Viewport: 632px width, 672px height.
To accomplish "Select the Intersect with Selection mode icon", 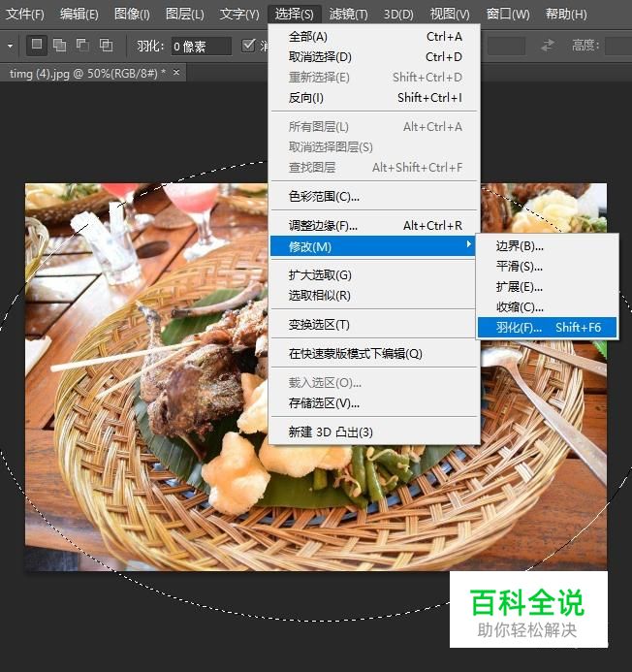I will coord(106,45).
